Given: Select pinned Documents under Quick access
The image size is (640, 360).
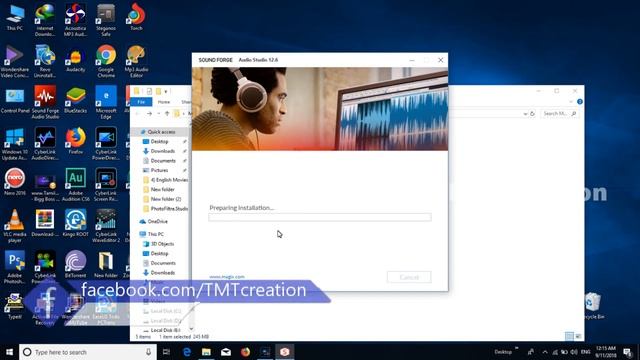Looking at the screenshot, I should [163, 161].
